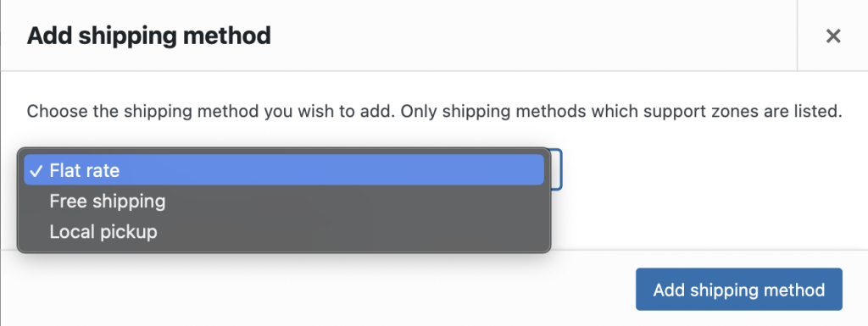This screenshot has height=326, width=868.
Task: Click the select box edge behind the list
Action: [x=557, y=169]
